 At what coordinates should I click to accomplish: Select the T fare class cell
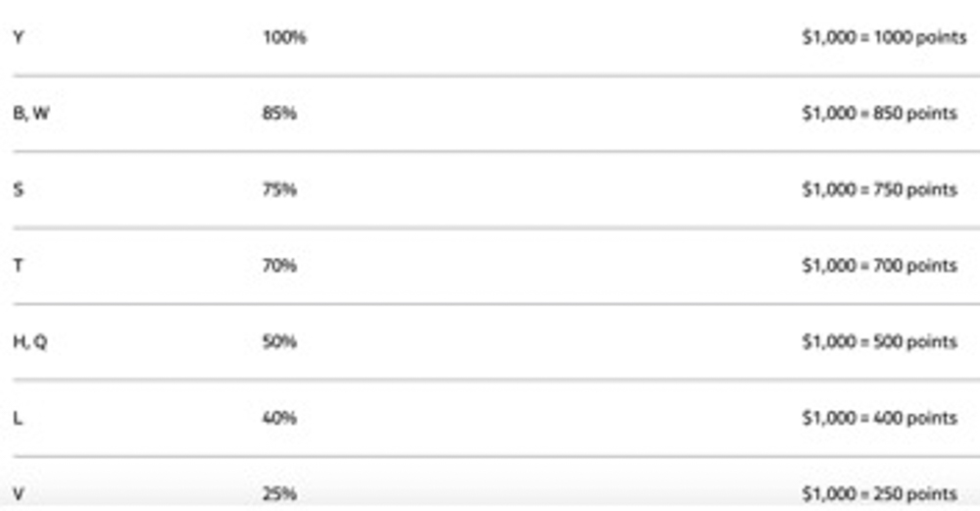coord(18,266)
